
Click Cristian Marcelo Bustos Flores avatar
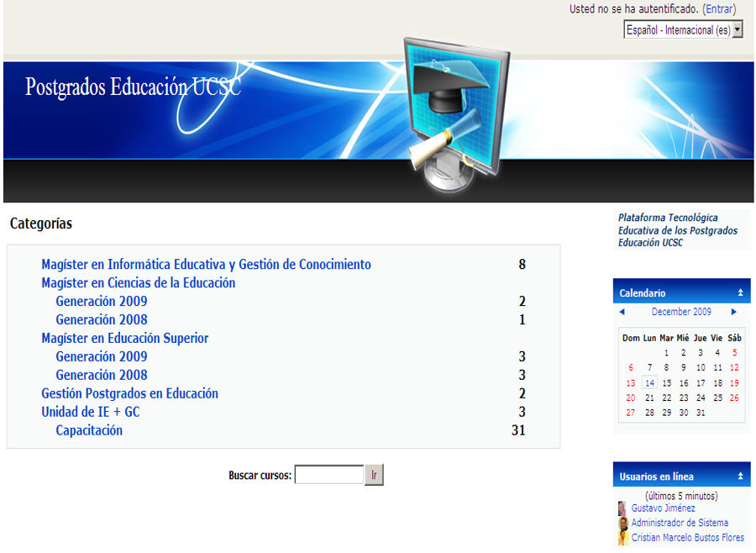623,538
